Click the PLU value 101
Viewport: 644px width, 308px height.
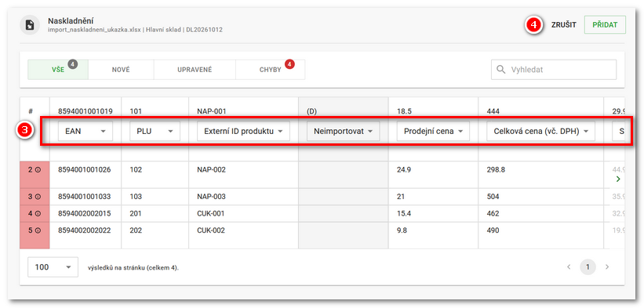tap(136, 111)
